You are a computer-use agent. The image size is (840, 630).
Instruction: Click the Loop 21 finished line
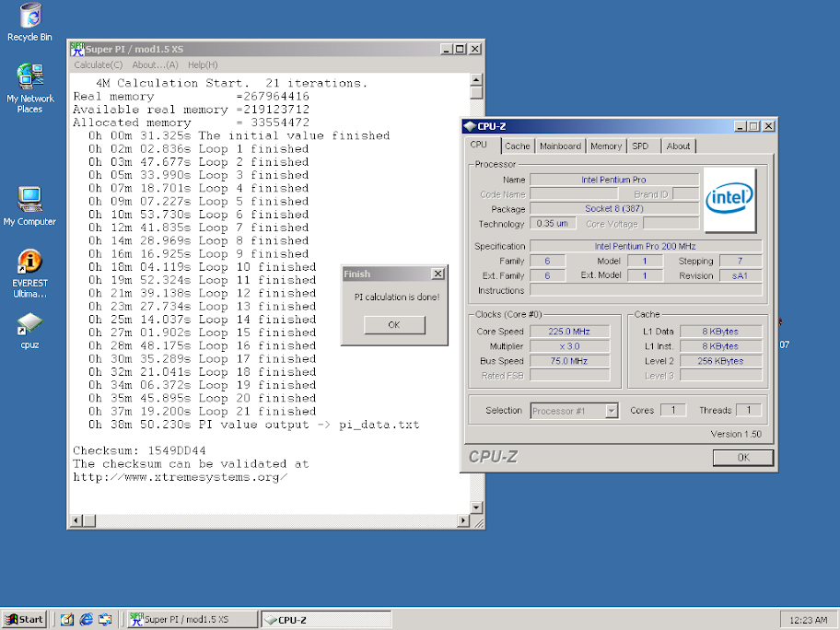click(x=203, y=412)
